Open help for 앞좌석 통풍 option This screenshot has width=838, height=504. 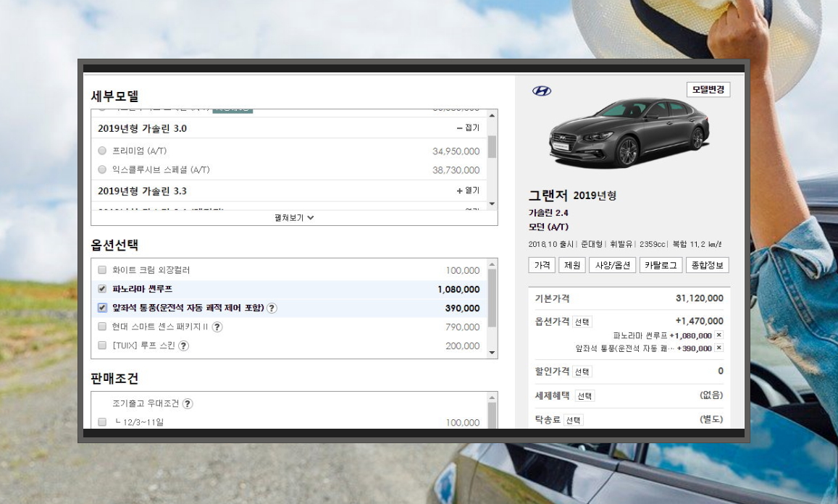(272, 308)
